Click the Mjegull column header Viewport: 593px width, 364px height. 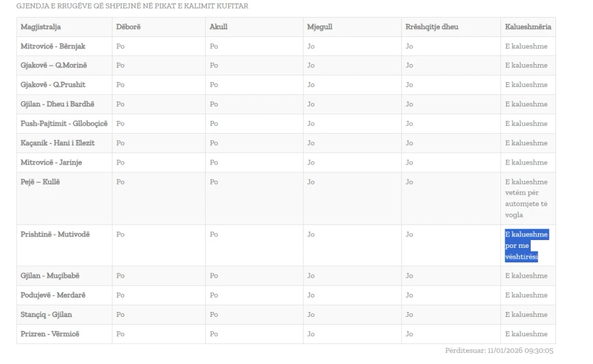coord(319,27)
